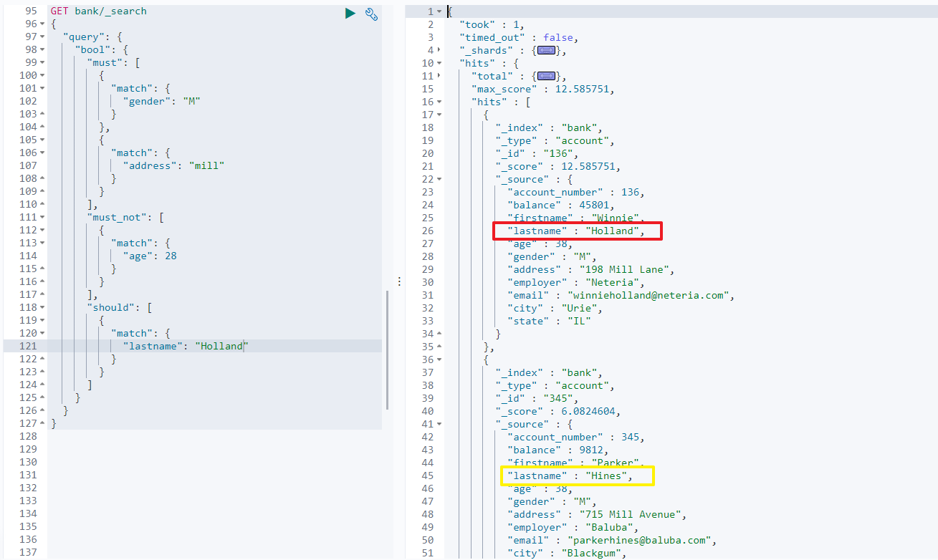The height and width of the screenshot is (560, 938).
Task: Collapse the response root at line 1
Action: click(x=439, y=12)
